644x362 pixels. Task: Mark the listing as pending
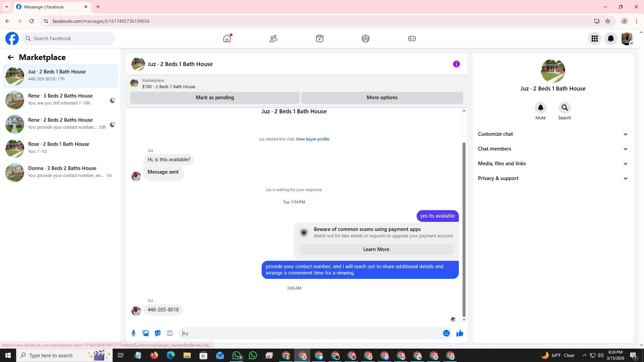(x=215, y=98)
